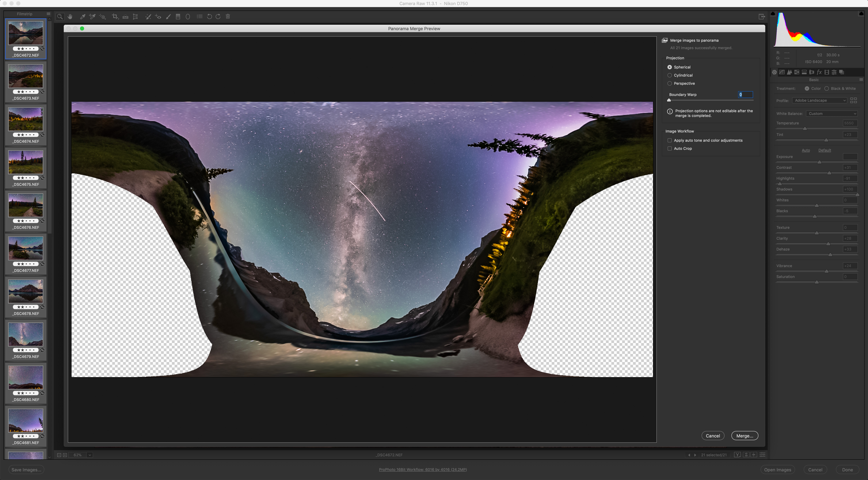Select the Hand tool in toolbar
This screenshot has width=868, height=480.
pos(70,16)
